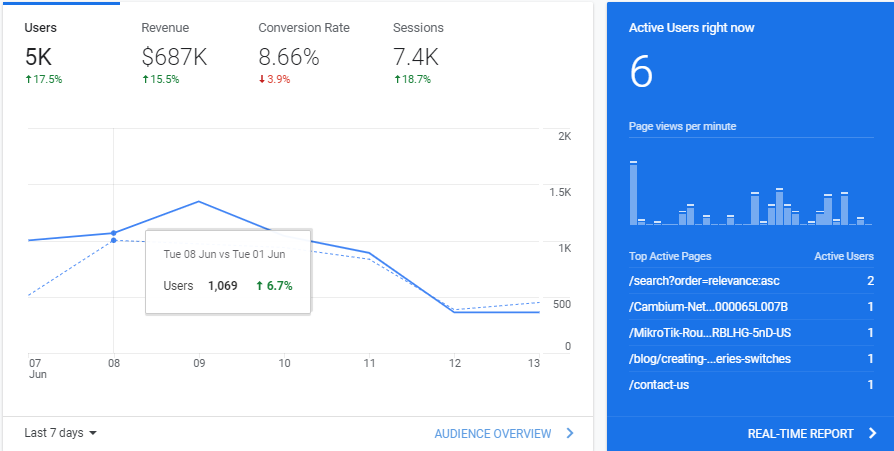Image resolution: width=894 pixels, height=451 pixels.
Task: Open the /MikroTik-Rou...RBLHG-5nD-US page row
Action: pyautogui.click(x=751, y=333)
